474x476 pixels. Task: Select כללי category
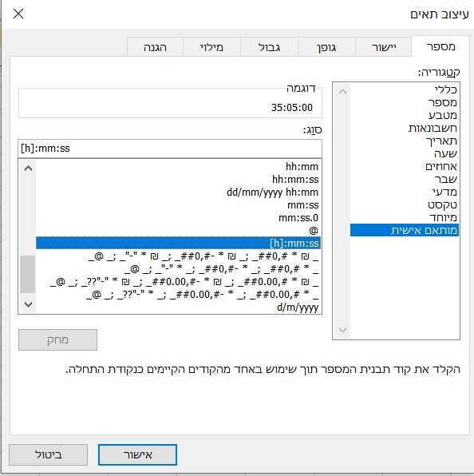click(x=405, y=89)
